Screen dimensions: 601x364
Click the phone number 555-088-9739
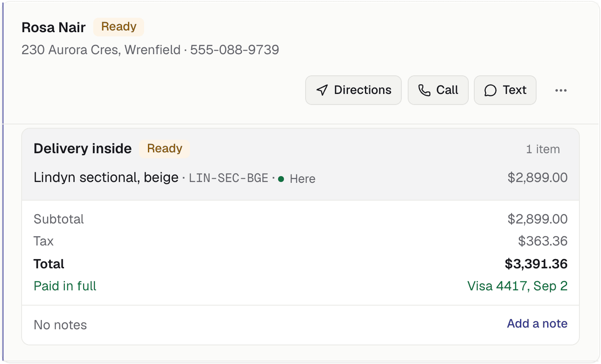[234, 50]
